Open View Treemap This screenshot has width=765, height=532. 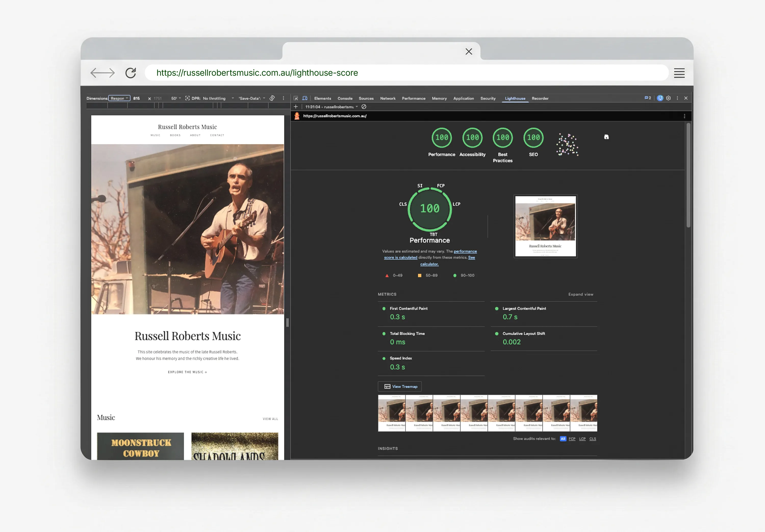(x=400, y=387)
